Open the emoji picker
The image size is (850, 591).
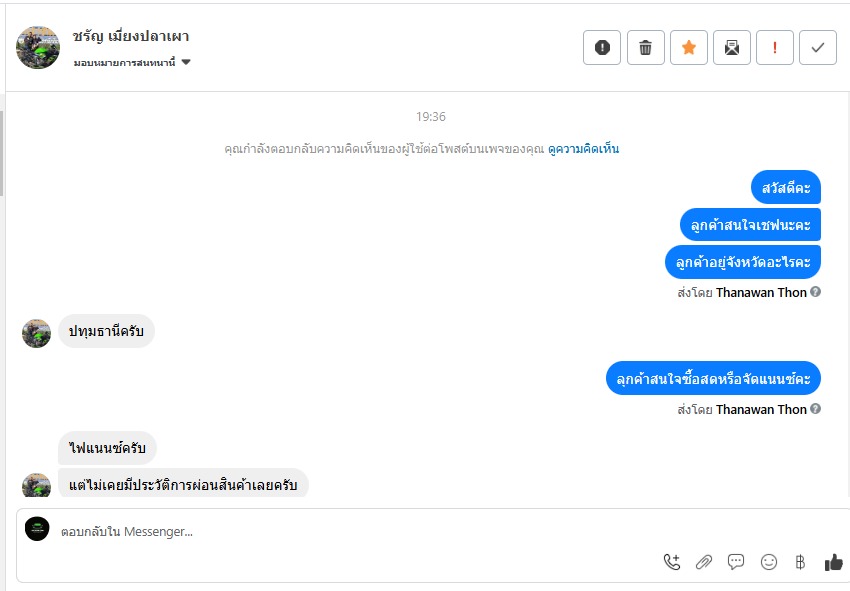click(x=769, y=562)
